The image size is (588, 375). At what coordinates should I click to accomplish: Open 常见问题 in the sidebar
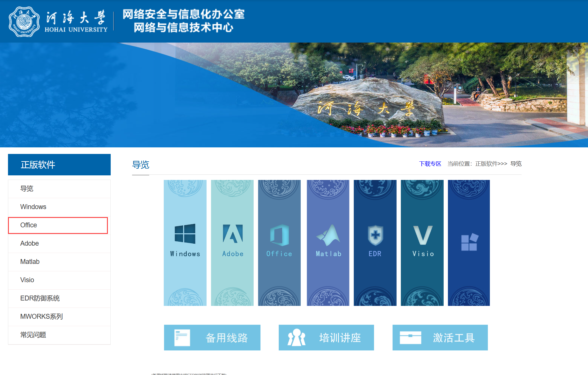33,335
